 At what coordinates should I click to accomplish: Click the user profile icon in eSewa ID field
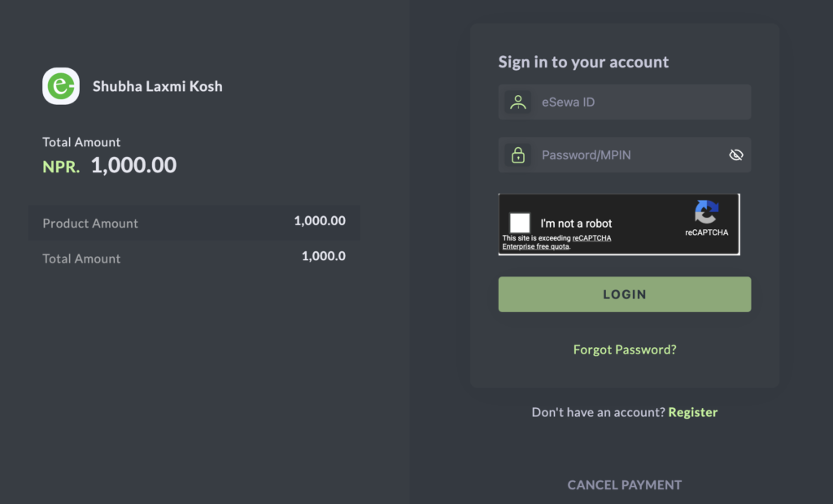[518, 102]
